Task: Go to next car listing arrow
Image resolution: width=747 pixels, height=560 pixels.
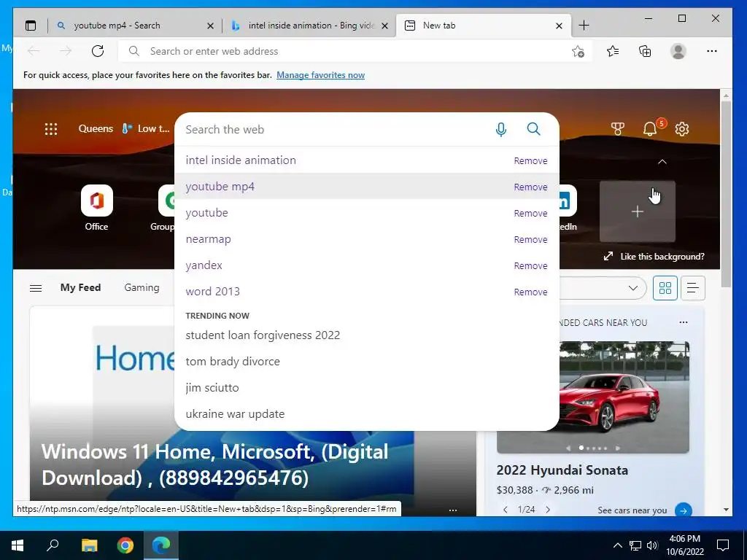Action: tap(548, 510)
